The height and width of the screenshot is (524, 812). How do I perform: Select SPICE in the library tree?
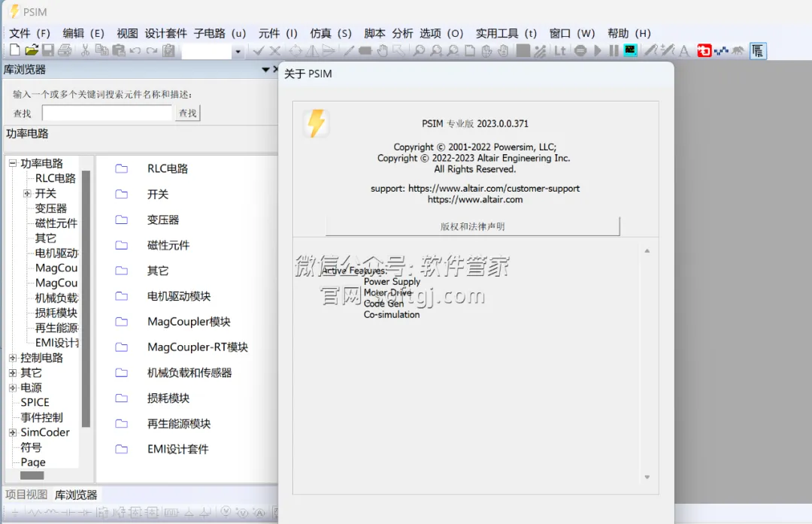click(x=35, y=402)
